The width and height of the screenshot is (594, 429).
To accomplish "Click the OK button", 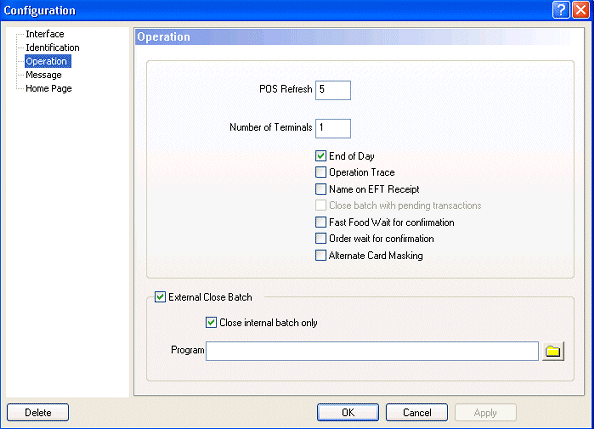I will coord(348,412).
